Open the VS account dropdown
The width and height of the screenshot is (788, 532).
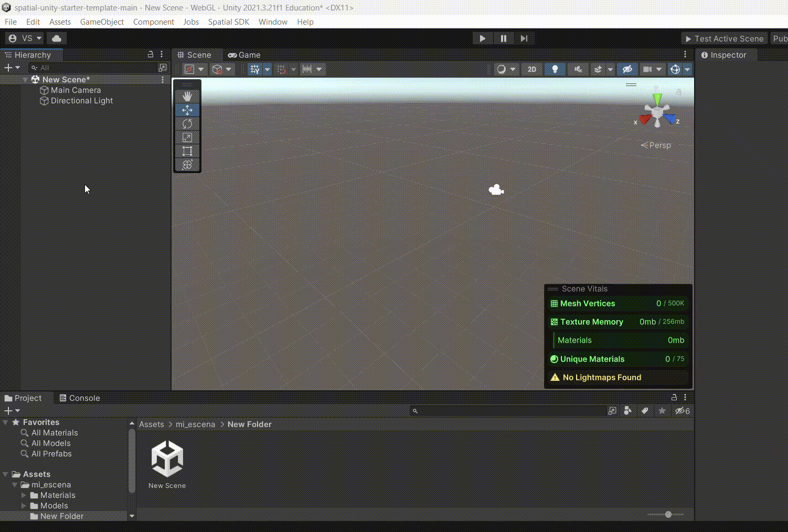tap(25, 38)
